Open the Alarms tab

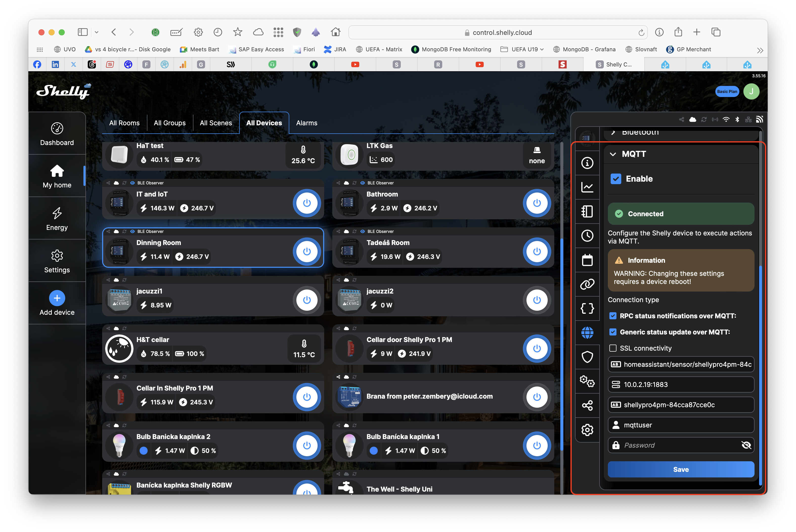306,123
